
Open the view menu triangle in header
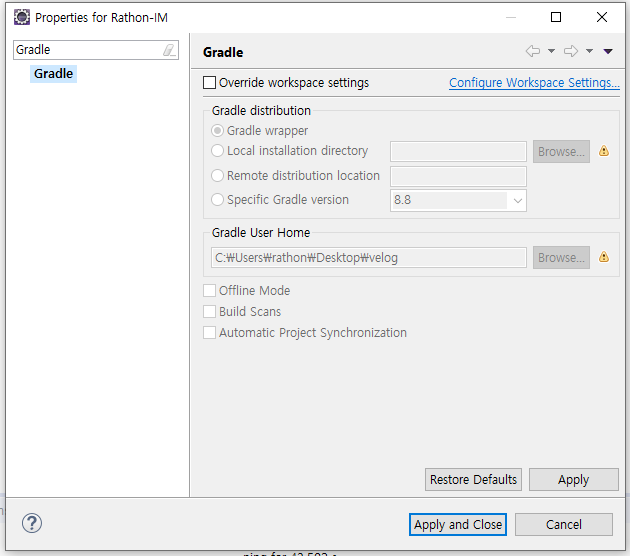tap(608, 51)
